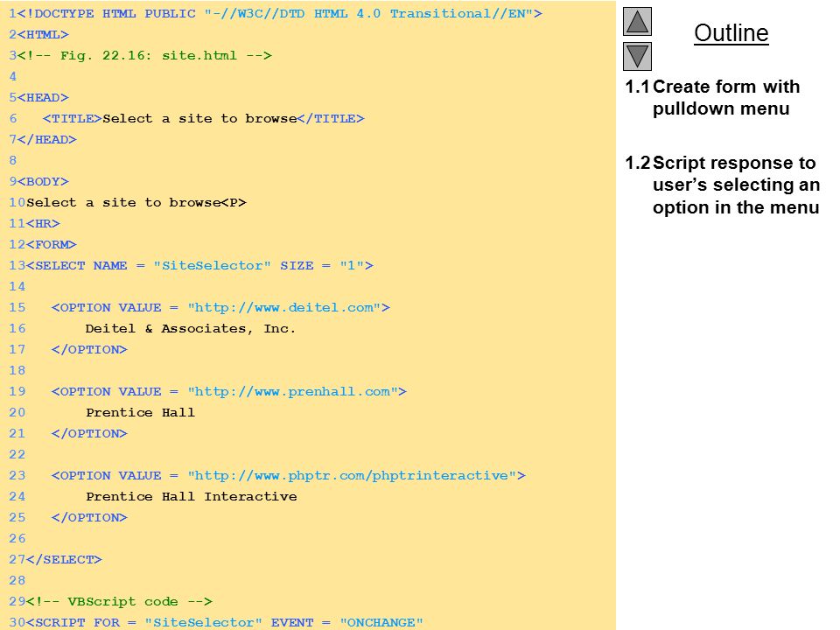This screenshot has height=630, width=840.
Task: Click the text 'Deitel & Associates, Inc.'
Action: point(191,328)
